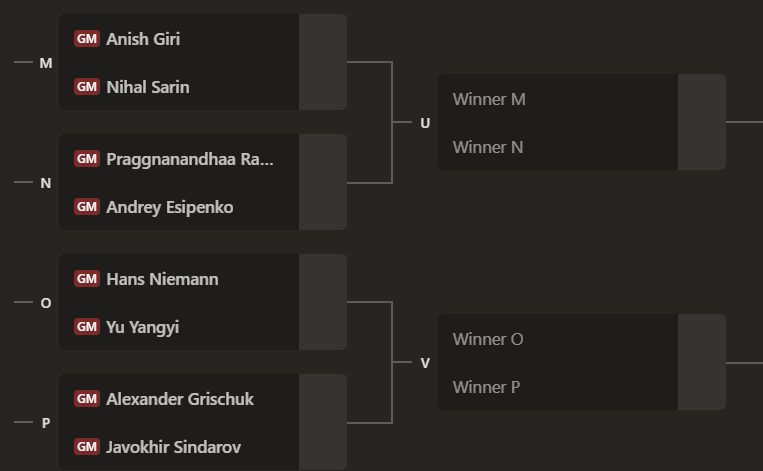
Task: Click the match U bracket label
Action: [x=425, y=123]
